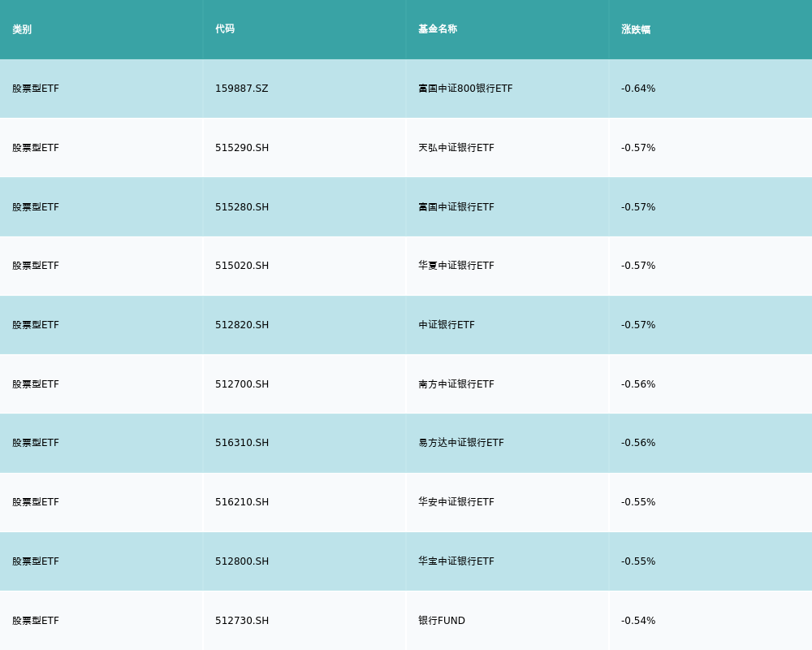Select fund code 515290.SH
Viewport: 812px width, 650px height.
pyautogui.click(x=242, y=148)
